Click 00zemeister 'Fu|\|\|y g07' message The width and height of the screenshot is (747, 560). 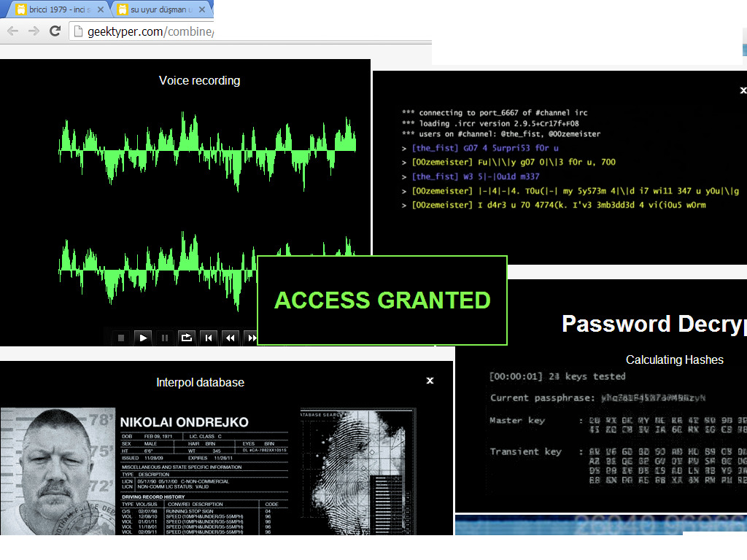pos(509,163)
